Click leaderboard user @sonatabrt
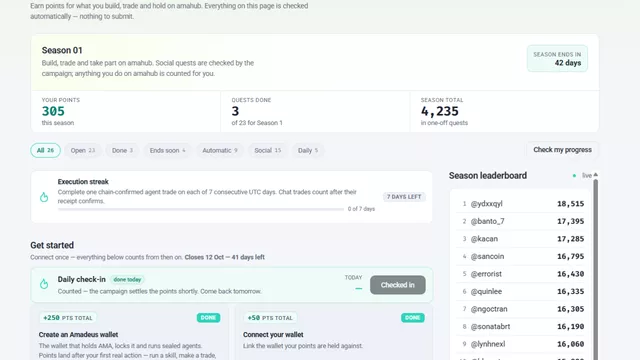 click(x=490, y=327)
